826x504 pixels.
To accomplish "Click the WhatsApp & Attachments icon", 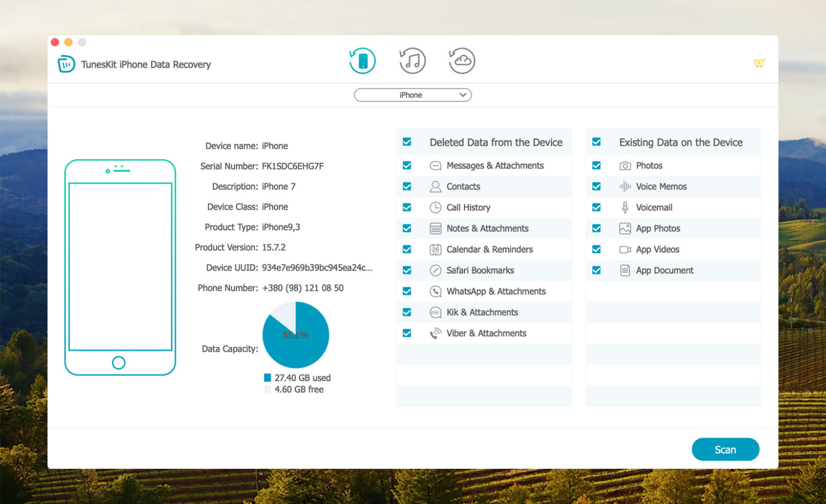I will [x=435, y=292].
